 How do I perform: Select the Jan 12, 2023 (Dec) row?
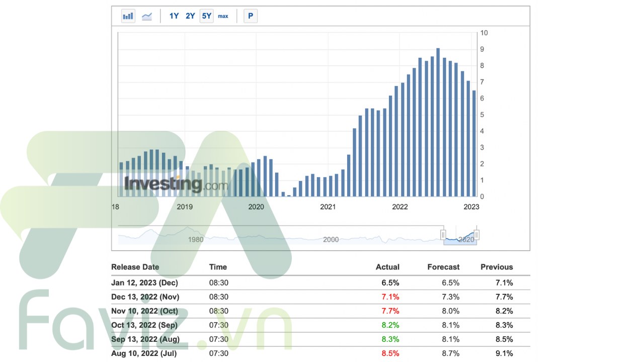pyautogui.click(x=144, y=283)
